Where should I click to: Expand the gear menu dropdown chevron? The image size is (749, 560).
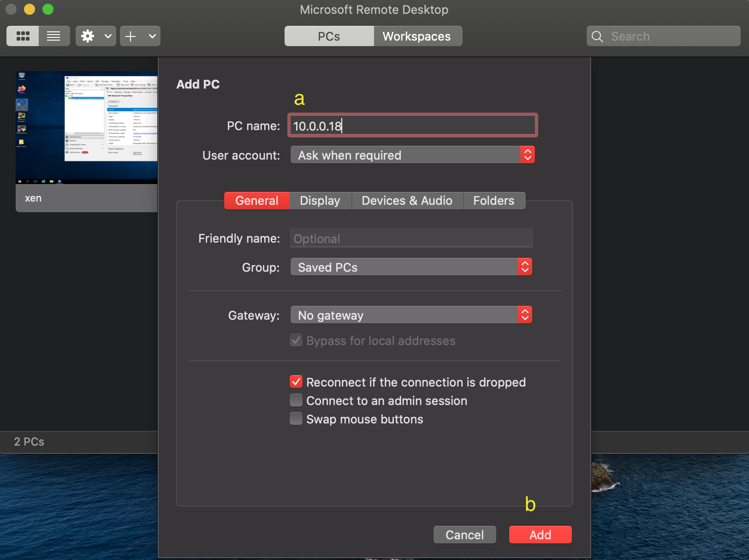click(108, 36)
